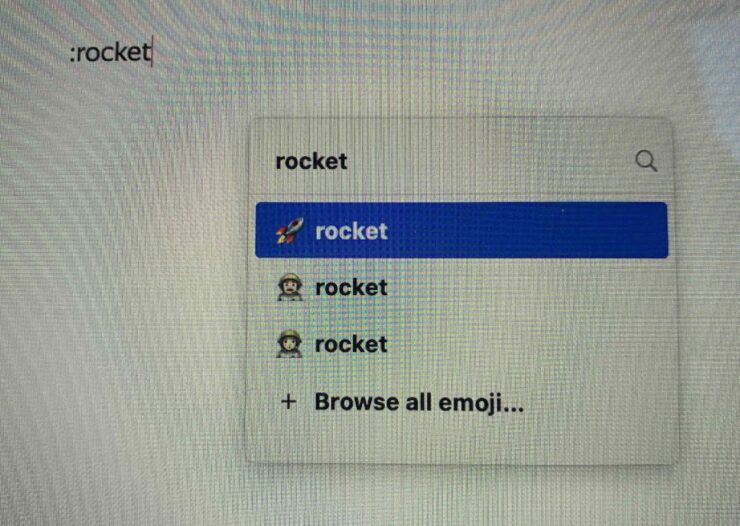Click the plus icon beside Browse all emoji

coord(289,402)
